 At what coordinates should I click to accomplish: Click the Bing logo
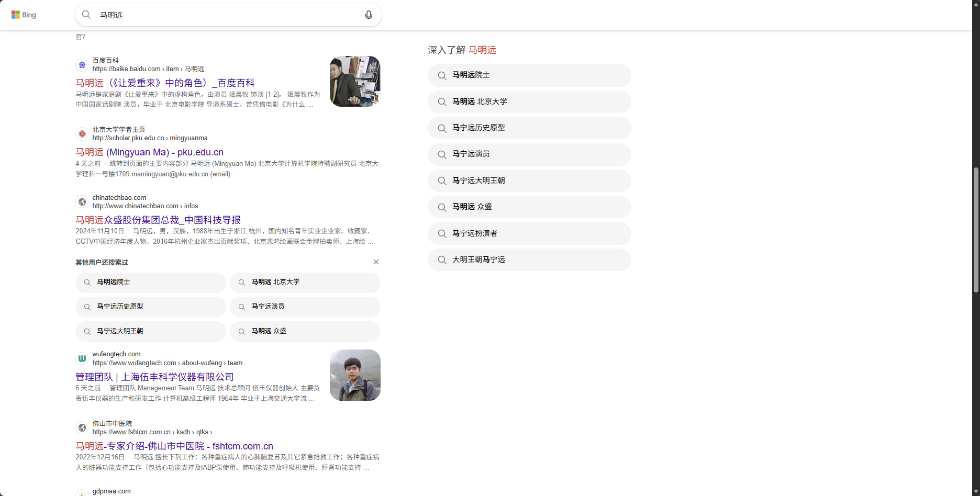click(24, 15)
